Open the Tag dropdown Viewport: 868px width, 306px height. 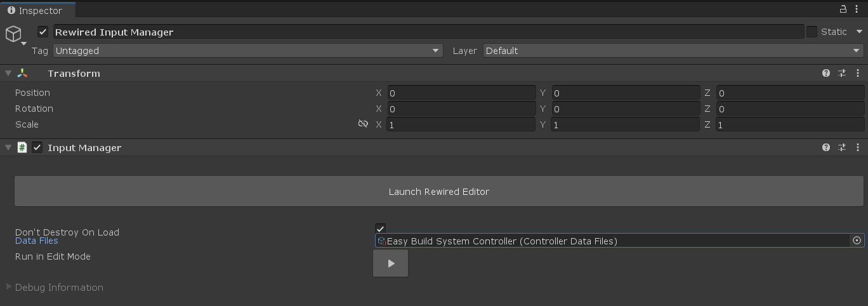click(247, 51)
